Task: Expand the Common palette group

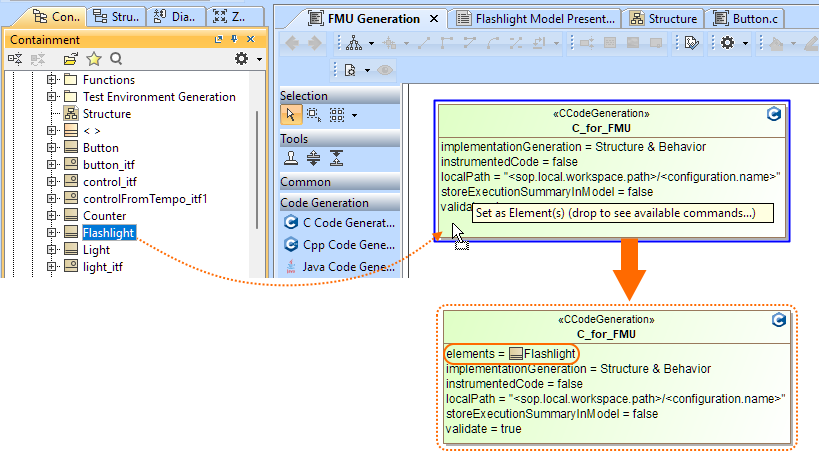Action: coord(340,182)
